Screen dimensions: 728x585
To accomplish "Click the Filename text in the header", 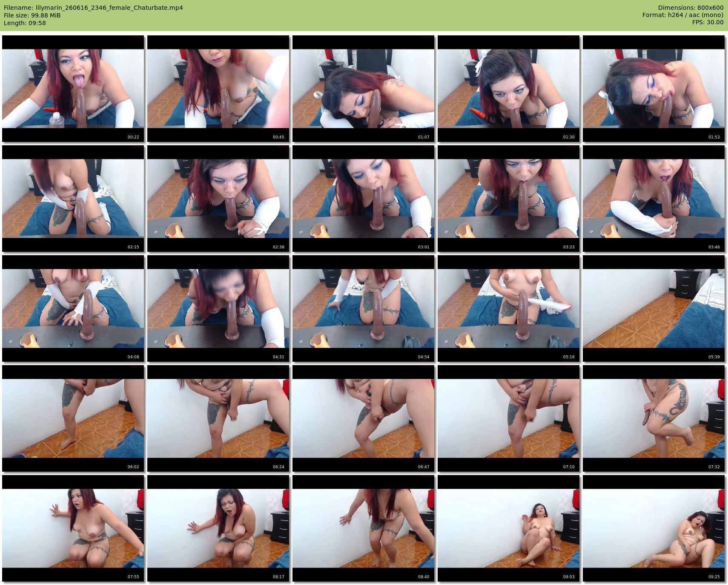I will [x=93, y=8].
